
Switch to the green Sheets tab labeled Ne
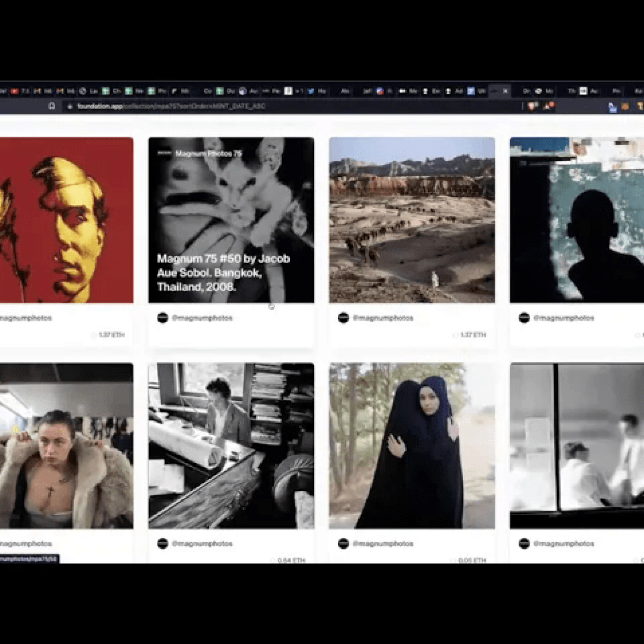(x=134, y=91)
